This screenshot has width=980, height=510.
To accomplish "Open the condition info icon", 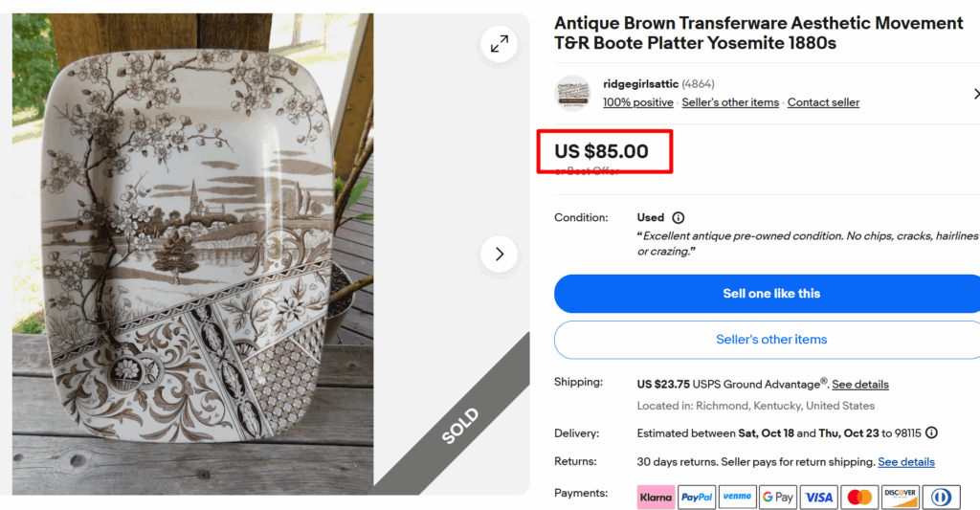I will pos(679,218).
